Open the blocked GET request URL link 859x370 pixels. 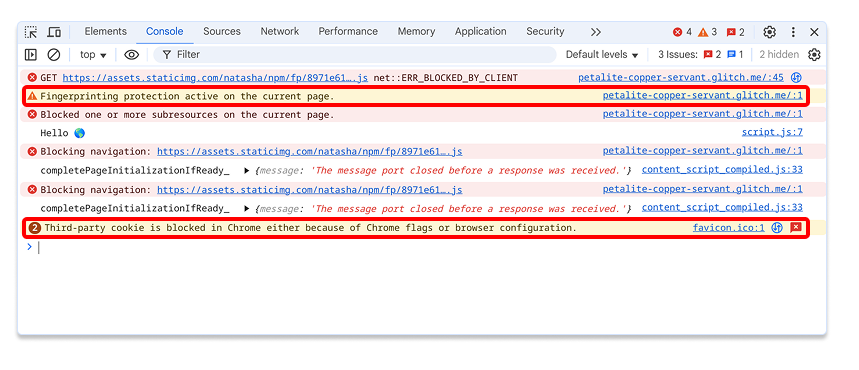pyautogui.click(x=215, y=78)
